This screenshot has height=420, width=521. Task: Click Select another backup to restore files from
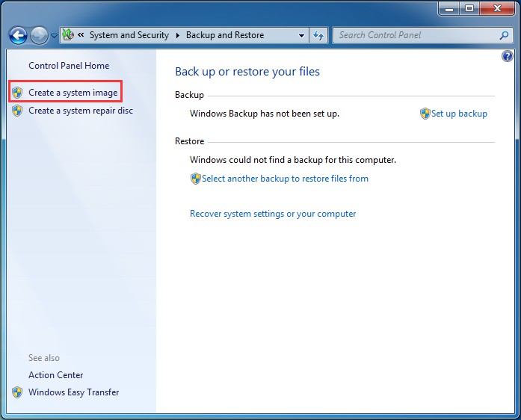(285, 179)
